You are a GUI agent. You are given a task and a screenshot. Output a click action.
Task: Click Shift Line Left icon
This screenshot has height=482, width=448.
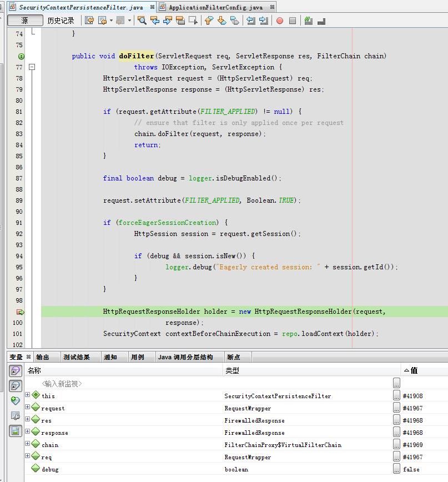(251, 21)
